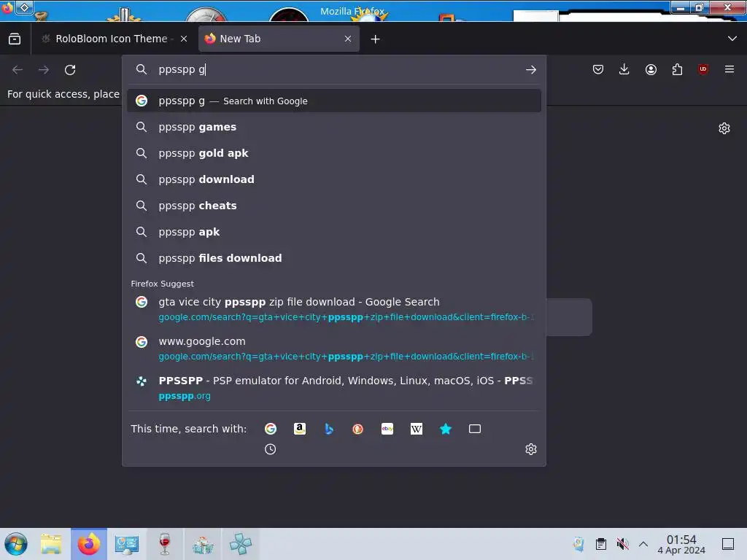
Task: Open new tab page settings gear
Action: click(x=724, y=128)
